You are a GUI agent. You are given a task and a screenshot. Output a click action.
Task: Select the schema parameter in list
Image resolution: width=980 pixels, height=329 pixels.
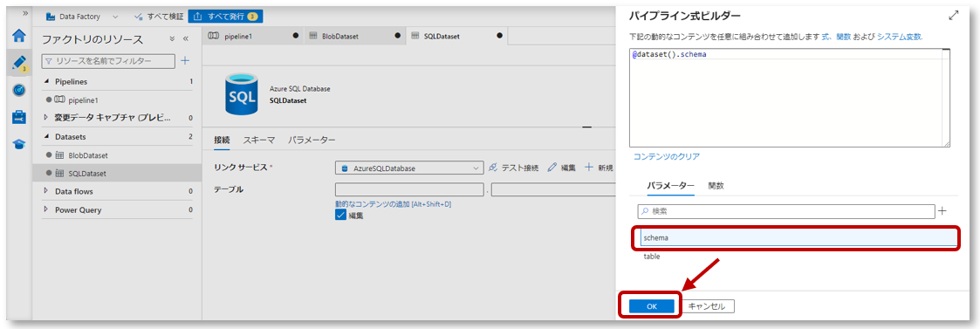click(x=798, y=237)
